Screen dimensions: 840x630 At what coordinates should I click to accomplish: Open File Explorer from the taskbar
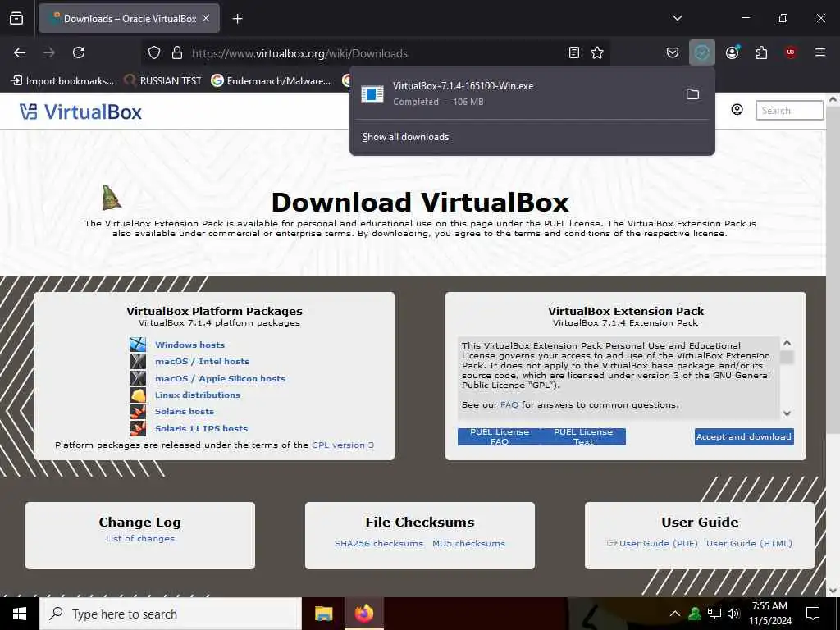click(323, 614)
